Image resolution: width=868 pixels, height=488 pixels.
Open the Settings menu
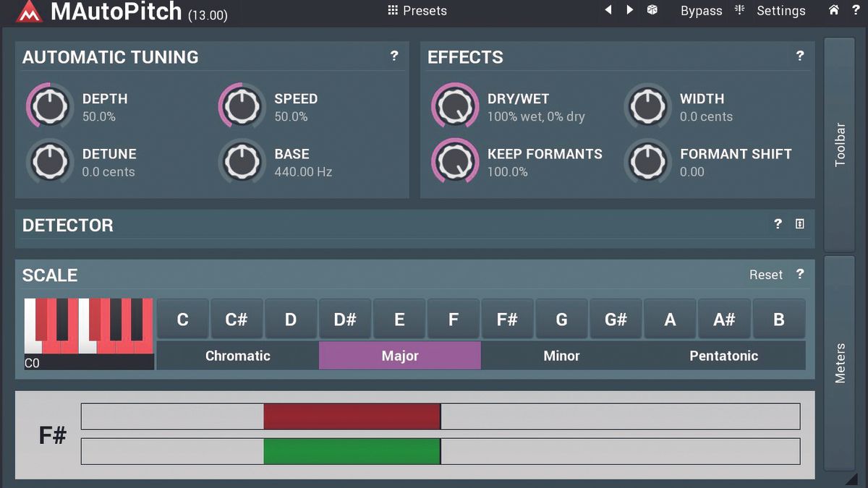(x=781, y=10)
